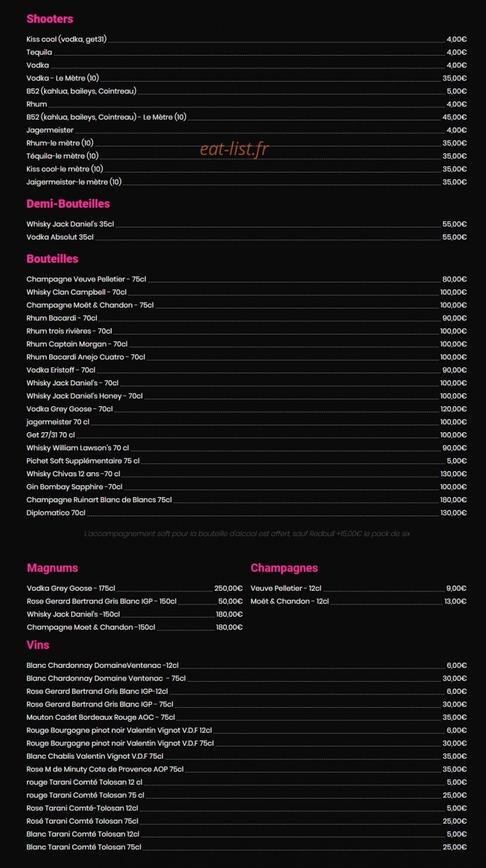Image resolution: width=486 pixels, height=868 pixels.
Task: Click Rhum Bacardi - 70cl
Action: coord(246,318)
